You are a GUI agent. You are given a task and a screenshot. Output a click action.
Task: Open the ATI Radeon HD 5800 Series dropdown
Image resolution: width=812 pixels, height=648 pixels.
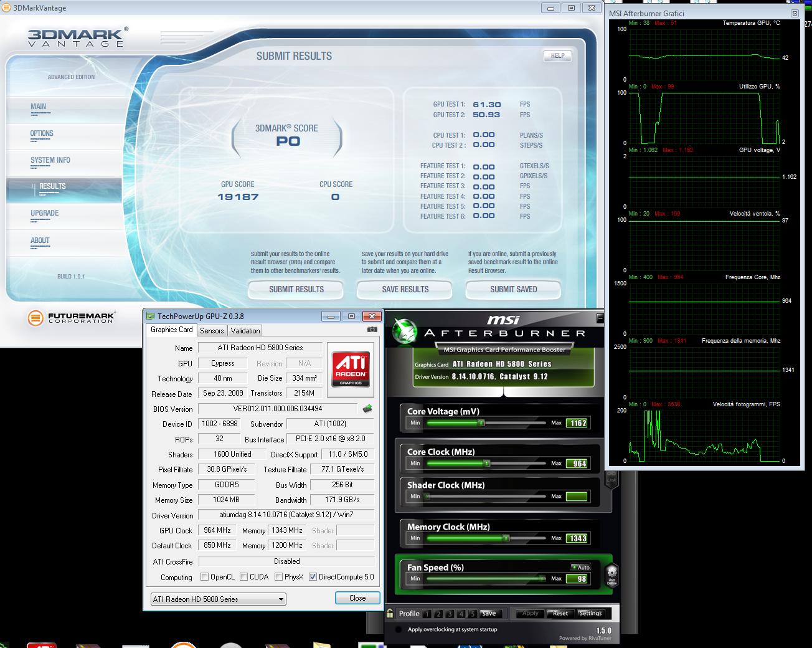[219, 599]
